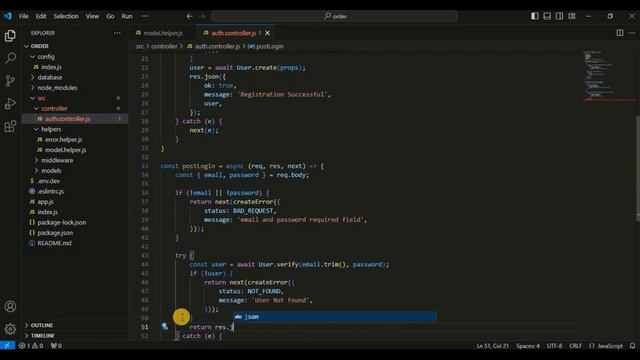Accept the json autocomplete suggestion

click(x=335, y=317)
